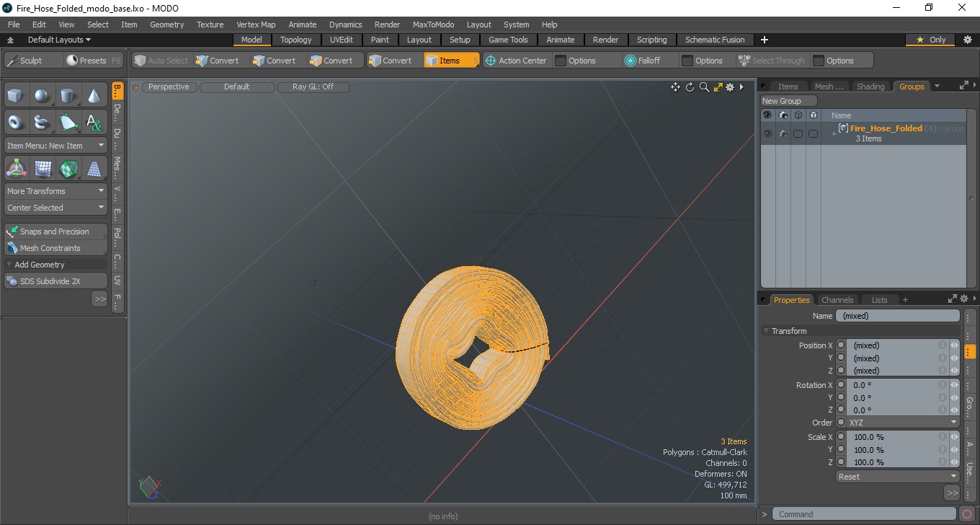Click the viewport rotate icon
This screenshot has width=980, height=525.
690,87
